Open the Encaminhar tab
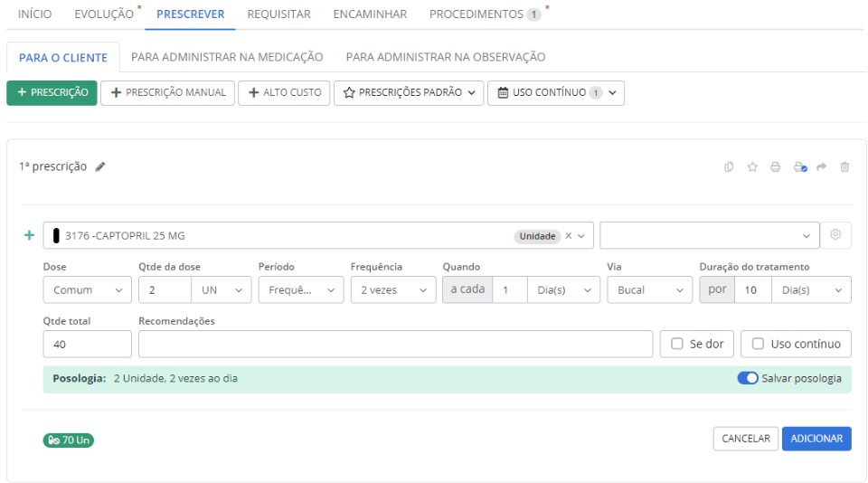 [371, 14]
